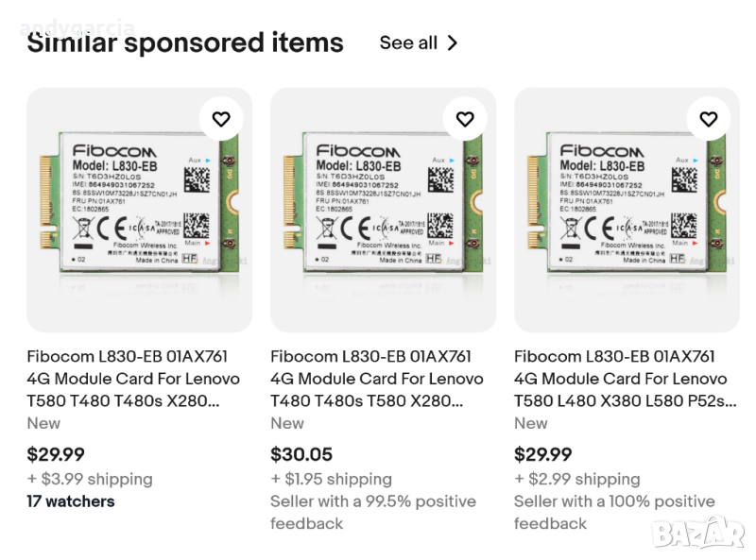This screenshot has height=560, width=756.
Task: Open title of listing for T580 L480 X380 L580
Action: coord(625,379)
